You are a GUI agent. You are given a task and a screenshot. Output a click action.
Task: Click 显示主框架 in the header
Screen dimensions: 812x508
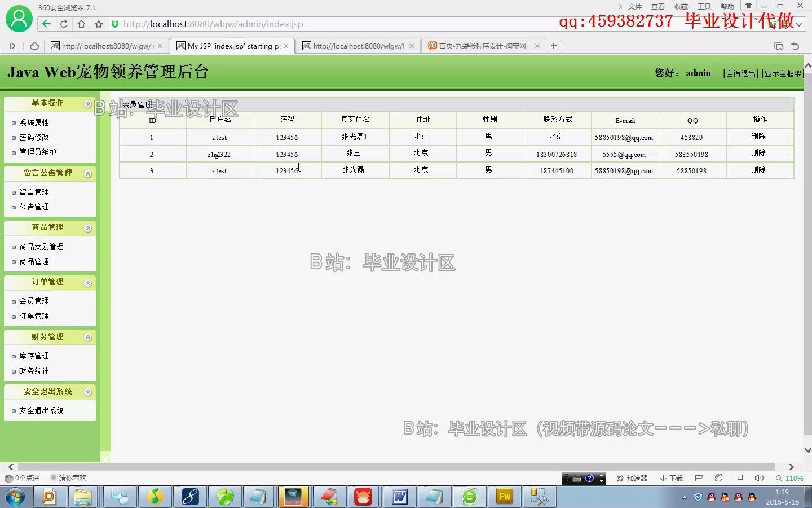pyautogui.click(x=782, y=73)
